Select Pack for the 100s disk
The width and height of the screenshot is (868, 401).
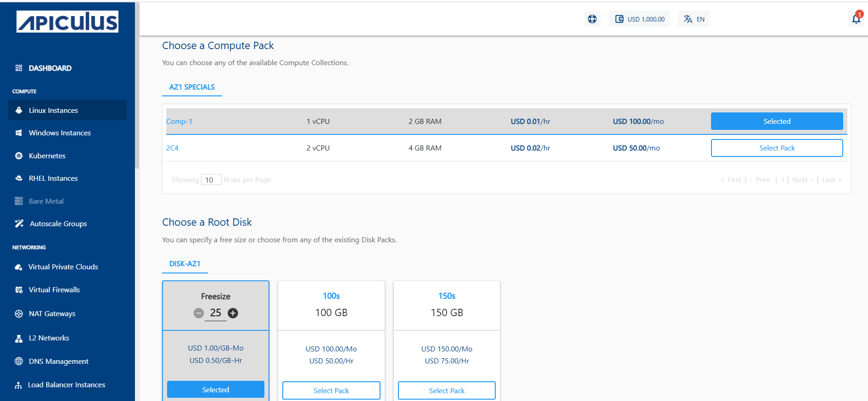click(x=331, y=390)
